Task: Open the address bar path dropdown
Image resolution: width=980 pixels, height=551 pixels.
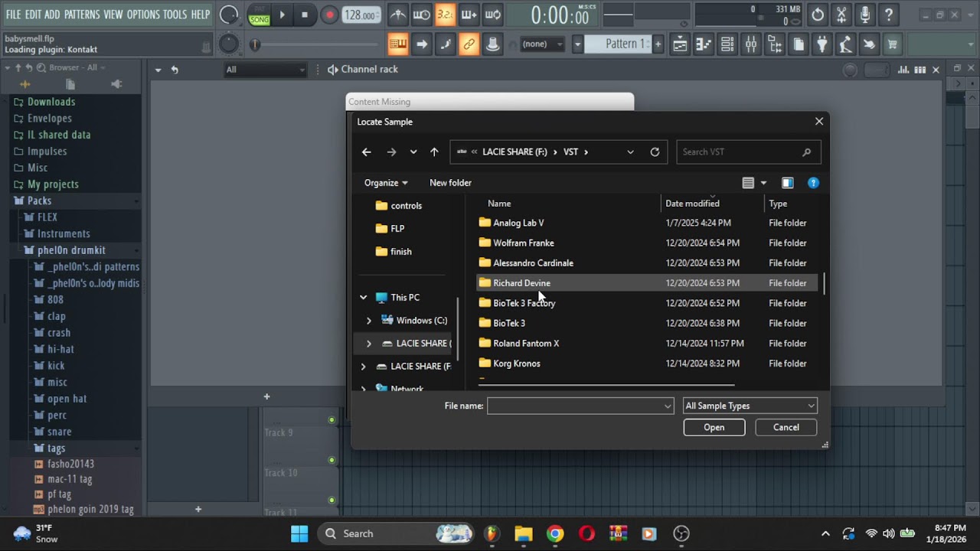Action: click(x=630, y=152)
